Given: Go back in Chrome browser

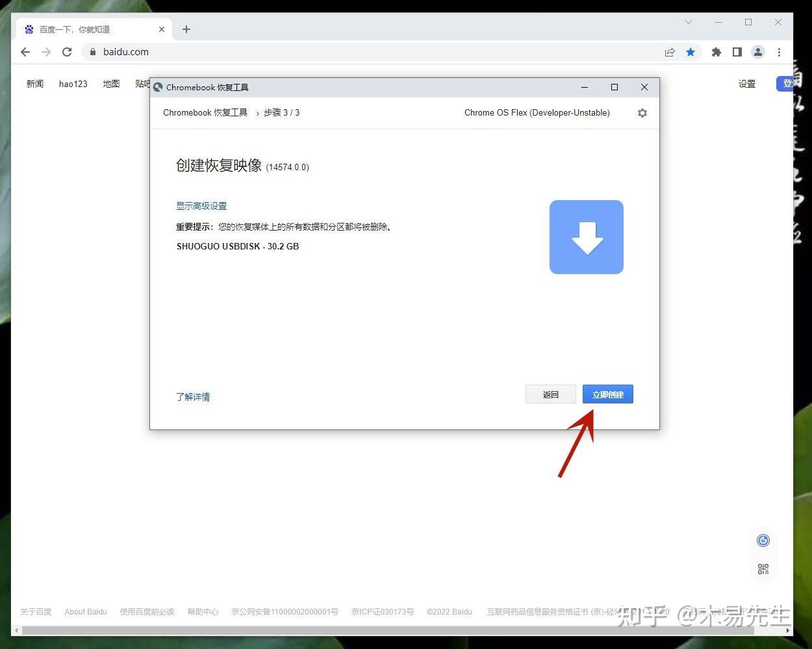Looking at the screenshot, I should coord(25,52).
